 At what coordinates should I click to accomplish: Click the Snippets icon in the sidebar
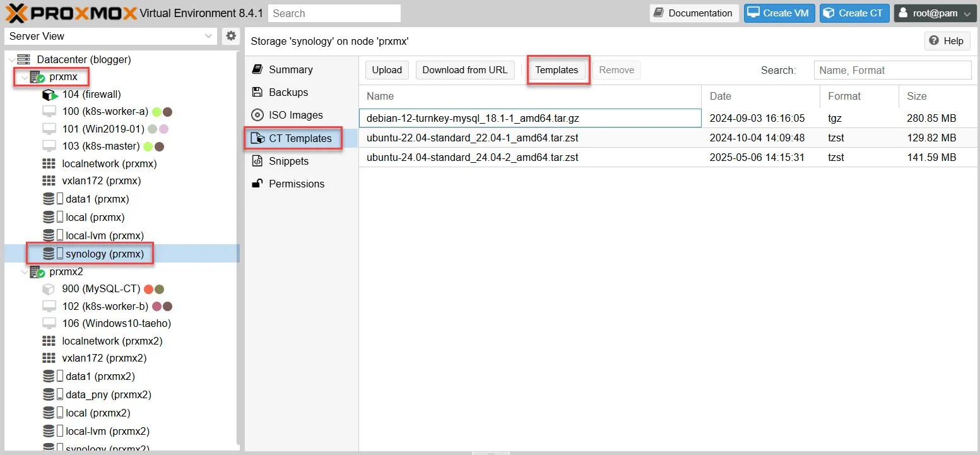click(257, 161)
